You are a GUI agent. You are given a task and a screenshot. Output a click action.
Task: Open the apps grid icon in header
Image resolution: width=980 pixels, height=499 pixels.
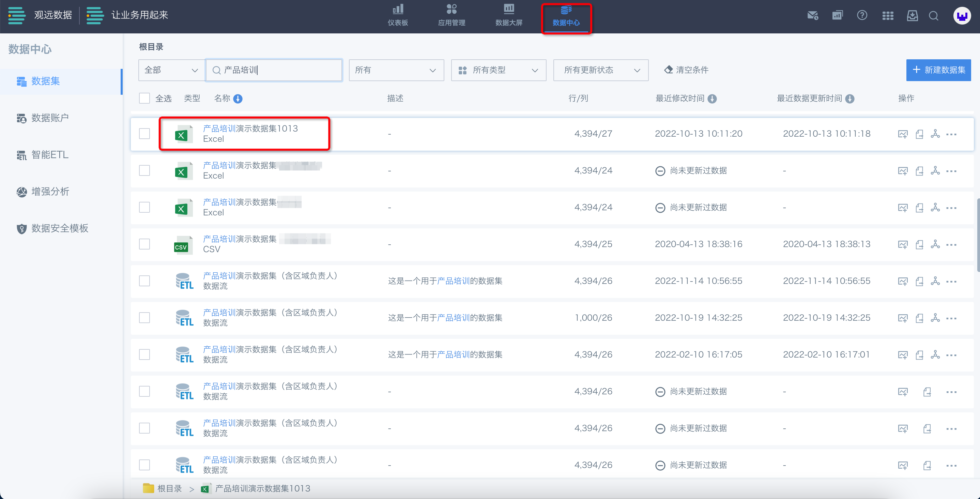[x=888, y=16]
